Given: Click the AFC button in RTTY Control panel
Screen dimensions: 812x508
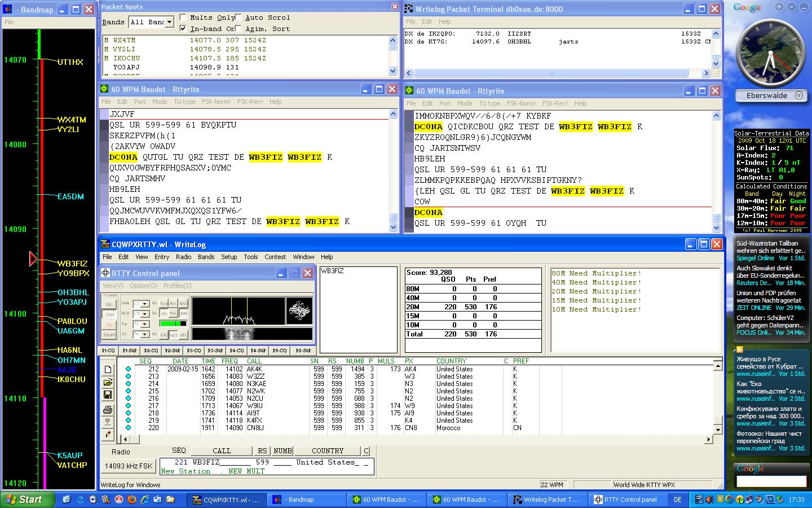Looking at the screenshot, I should click(x=183, y=335).
